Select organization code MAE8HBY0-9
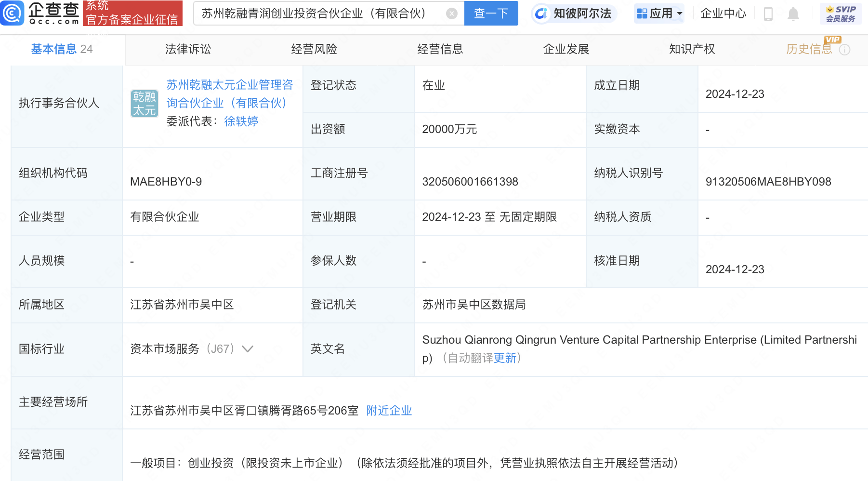Image resolution: width=868 pixels, height=481 pixels. 166,182
